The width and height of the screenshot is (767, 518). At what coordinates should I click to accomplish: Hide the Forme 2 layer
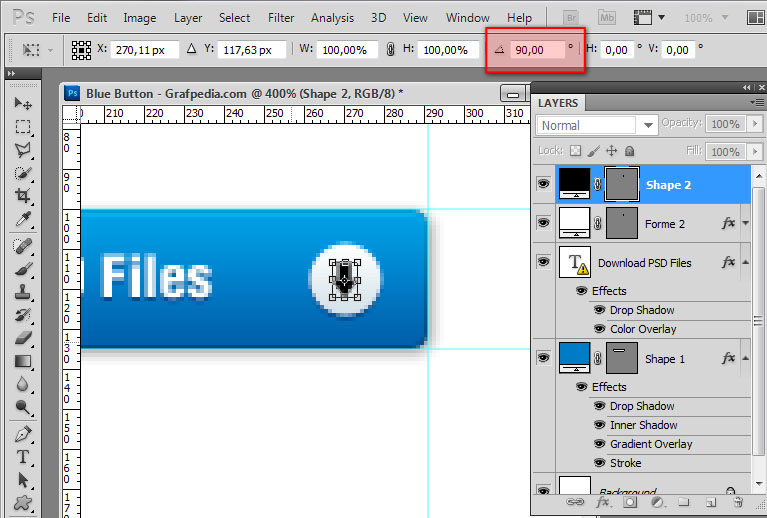pos(543,223)
